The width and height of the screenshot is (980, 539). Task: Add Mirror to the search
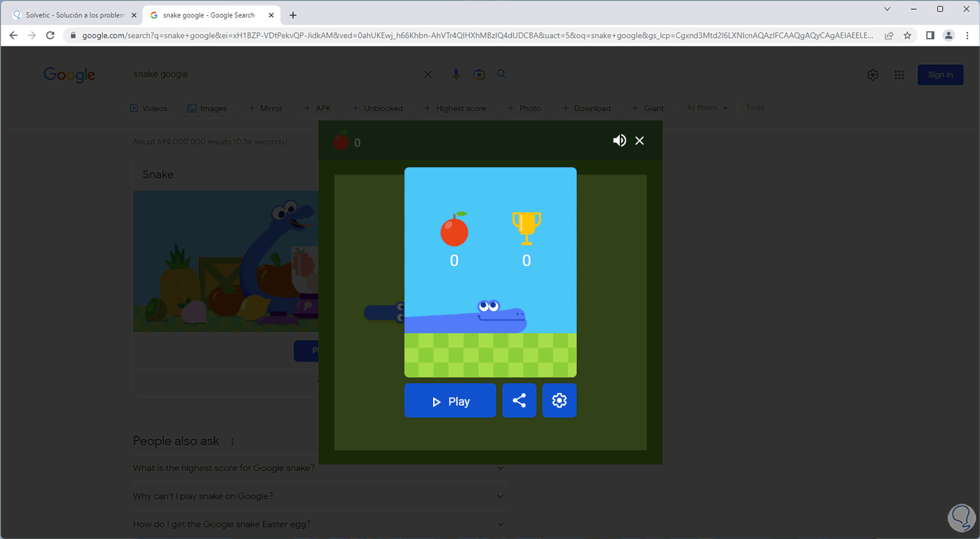click(x=265, y=108)
